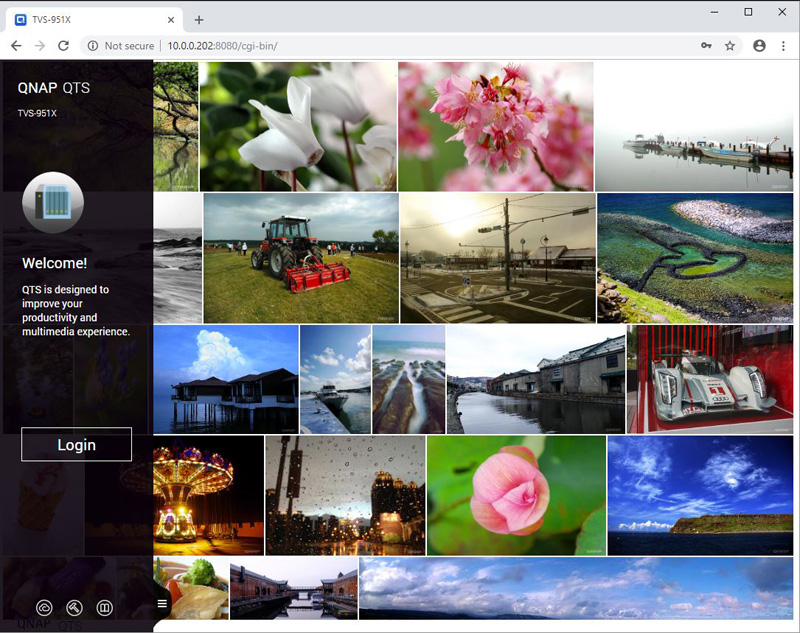Toggle the hamburger panel menu
This screenshot has height=633, width=800.
(x=162, y=603)
